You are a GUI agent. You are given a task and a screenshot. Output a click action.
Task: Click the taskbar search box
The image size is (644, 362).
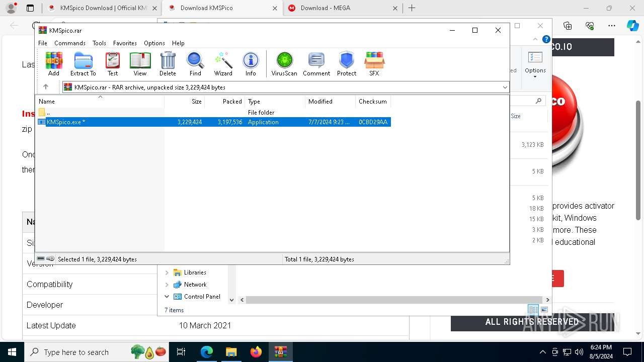click(x=98, y=352)
